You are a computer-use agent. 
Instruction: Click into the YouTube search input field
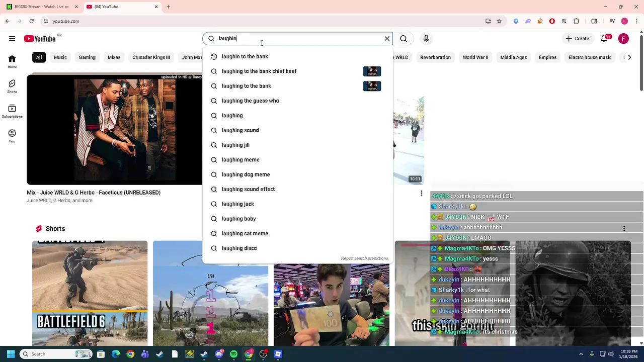[299, 39]
